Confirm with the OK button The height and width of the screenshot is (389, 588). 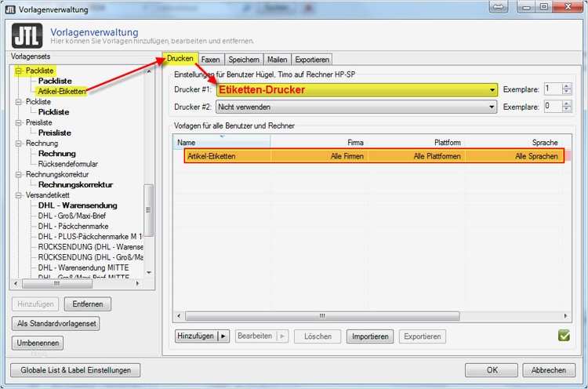pos(492,370)
